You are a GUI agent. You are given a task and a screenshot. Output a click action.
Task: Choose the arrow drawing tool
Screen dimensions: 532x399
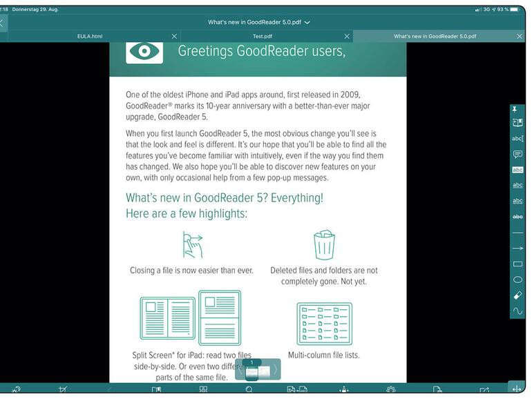[517, 248]
